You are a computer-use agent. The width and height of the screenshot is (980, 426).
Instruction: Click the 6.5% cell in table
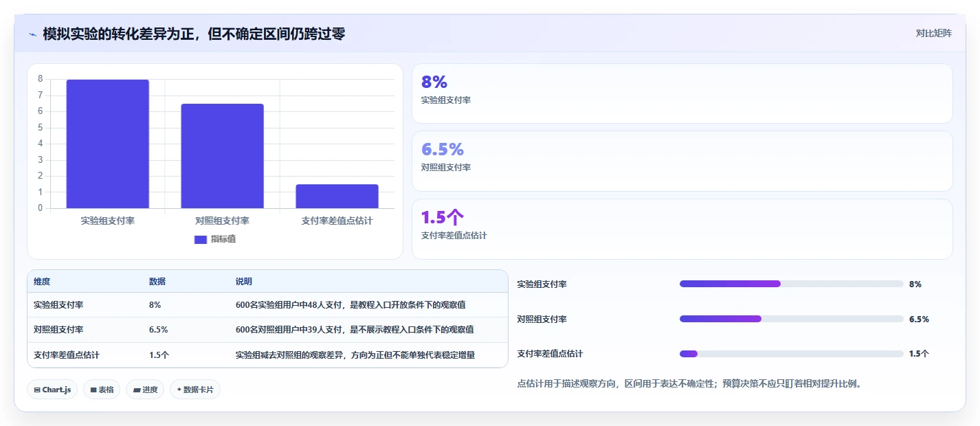(158, 330)
